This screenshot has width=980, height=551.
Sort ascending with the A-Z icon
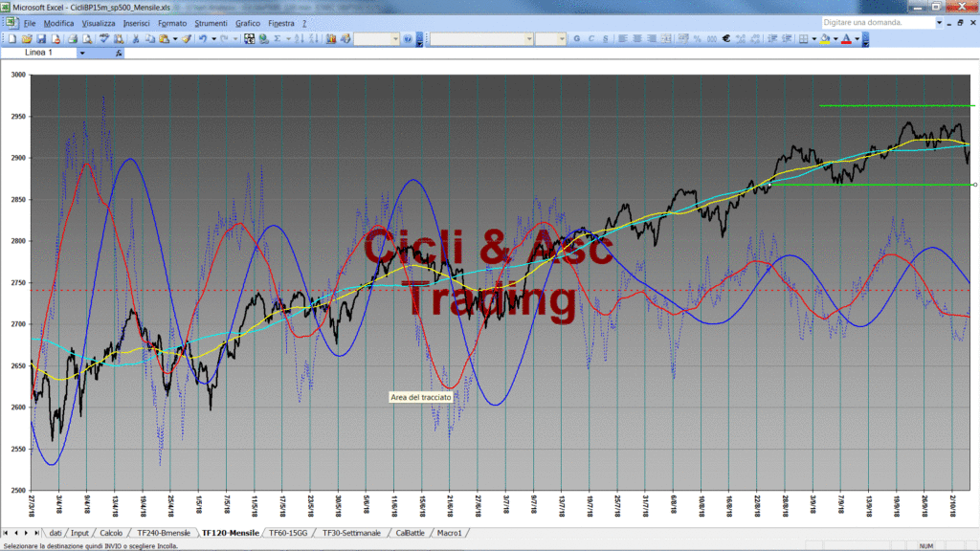299,38
